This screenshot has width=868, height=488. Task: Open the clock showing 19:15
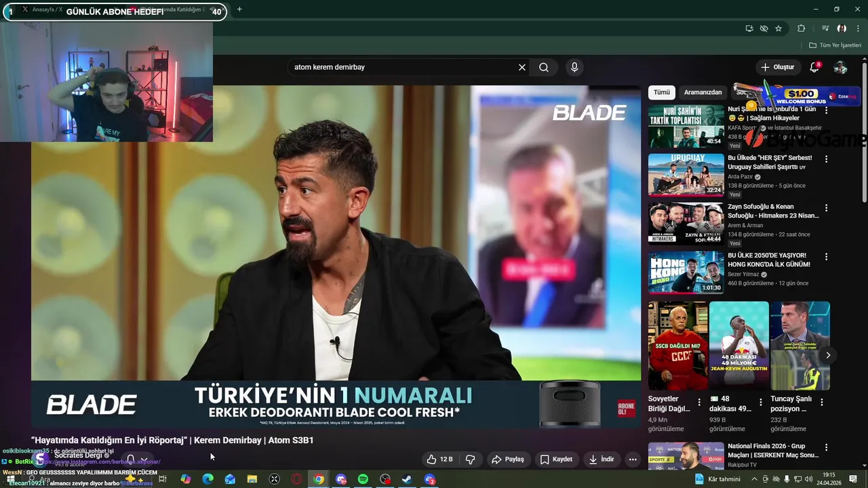coord(829,479)
